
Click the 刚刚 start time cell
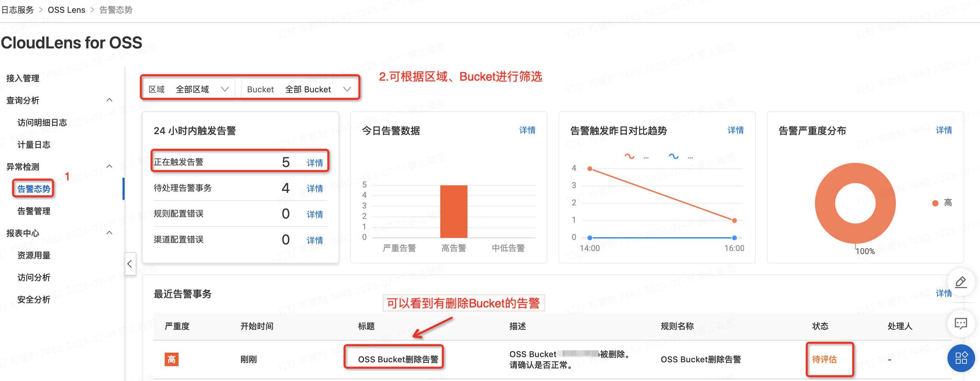[x=248, y=359]
